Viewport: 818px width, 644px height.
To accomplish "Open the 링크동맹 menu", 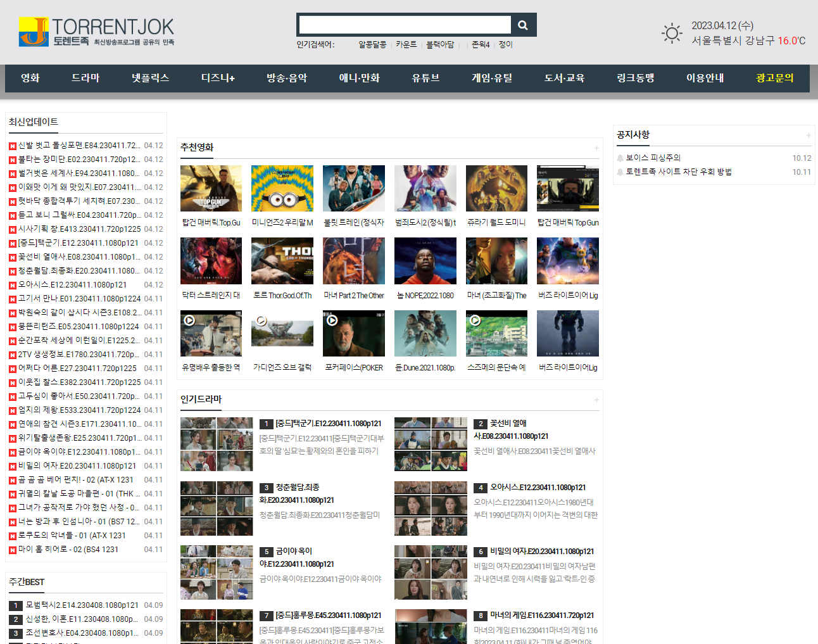I will [x=635, y=78].
